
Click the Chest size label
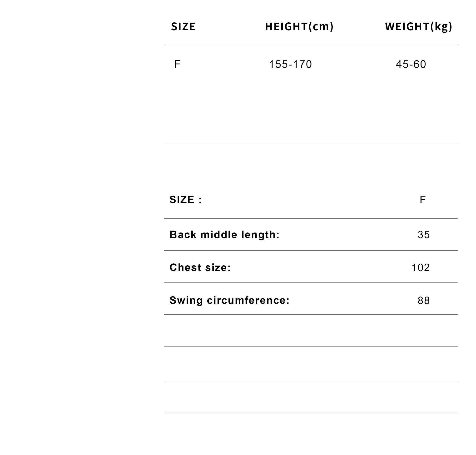(x=200, y=267)
